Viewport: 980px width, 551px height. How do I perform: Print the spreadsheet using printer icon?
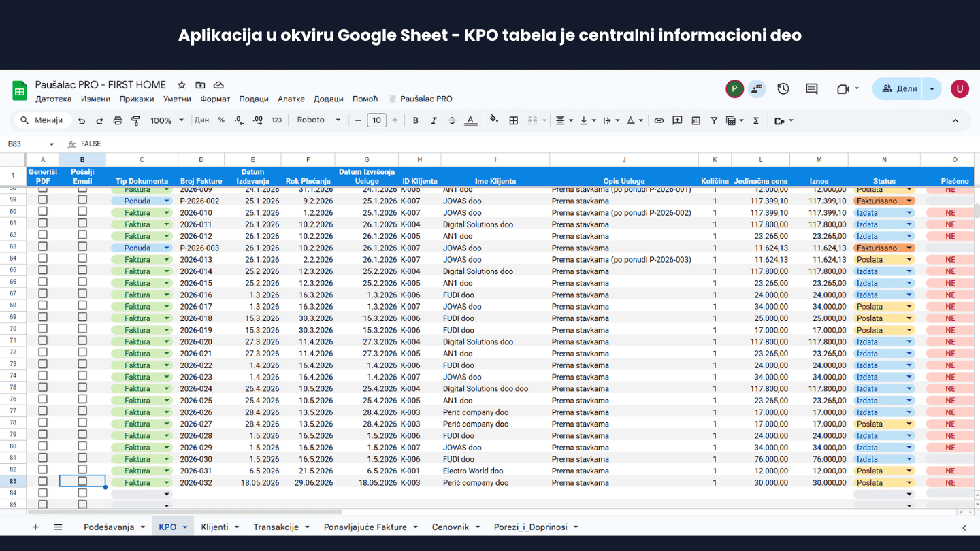[x=118, y=120]
